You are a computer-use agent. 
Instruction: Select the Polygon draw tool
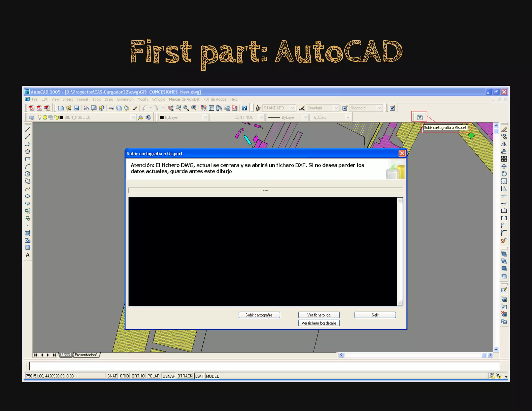(x=28, y=151)
